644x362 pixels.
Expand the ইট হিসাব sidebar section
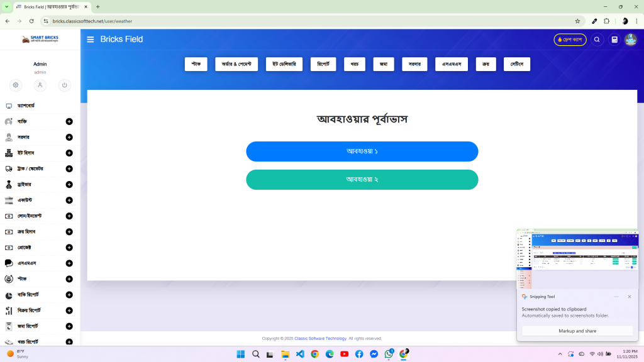tap(69, 153)
